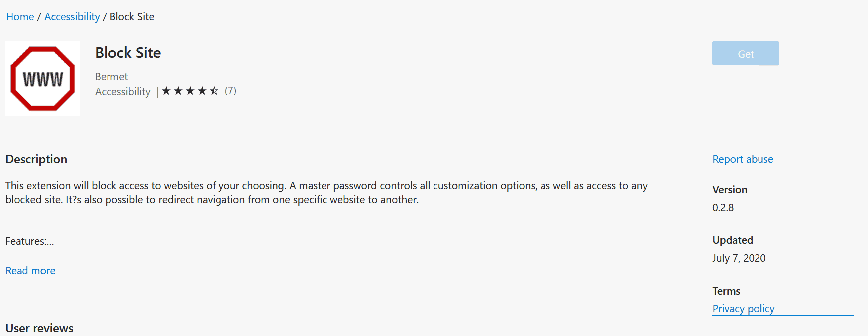The width and height of the screenshot is (868, 336).
Task: Click the Terms heading
Action: pos(726,291)
